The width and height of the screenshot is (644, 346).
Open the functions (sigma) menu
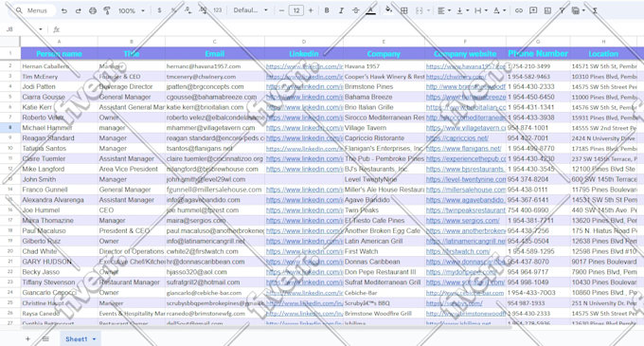point(595,10)
